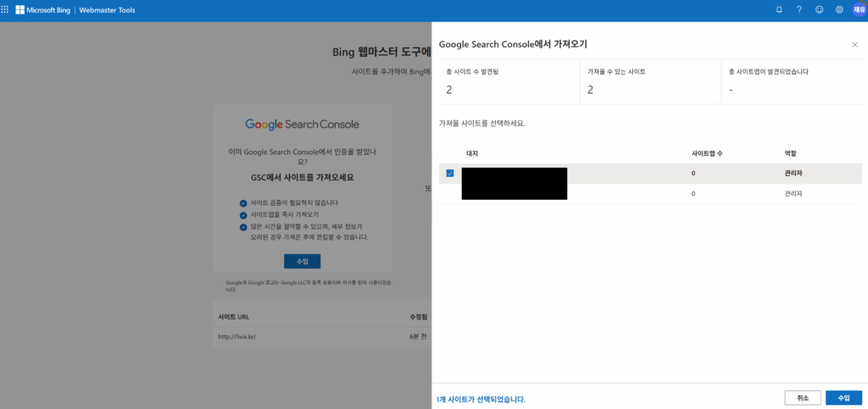This screenshot has width=868, height=409.
Task: Open the app launcher grid icon
Action: [5, 10]
